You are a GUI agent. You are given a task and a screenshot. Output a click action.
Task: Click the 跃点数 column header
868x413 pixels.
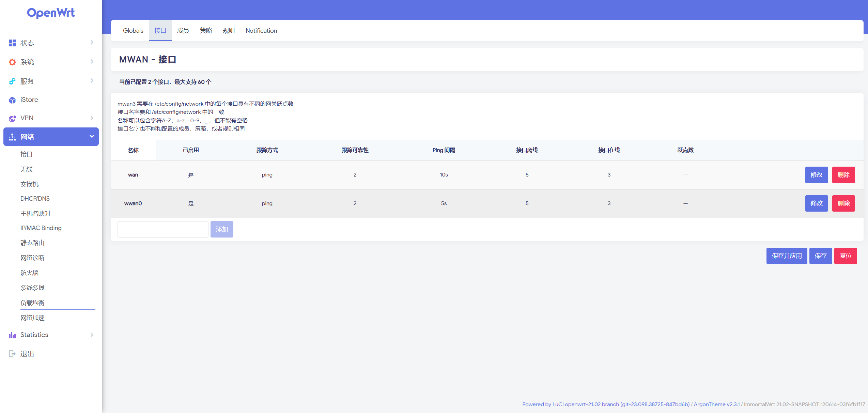685,150
